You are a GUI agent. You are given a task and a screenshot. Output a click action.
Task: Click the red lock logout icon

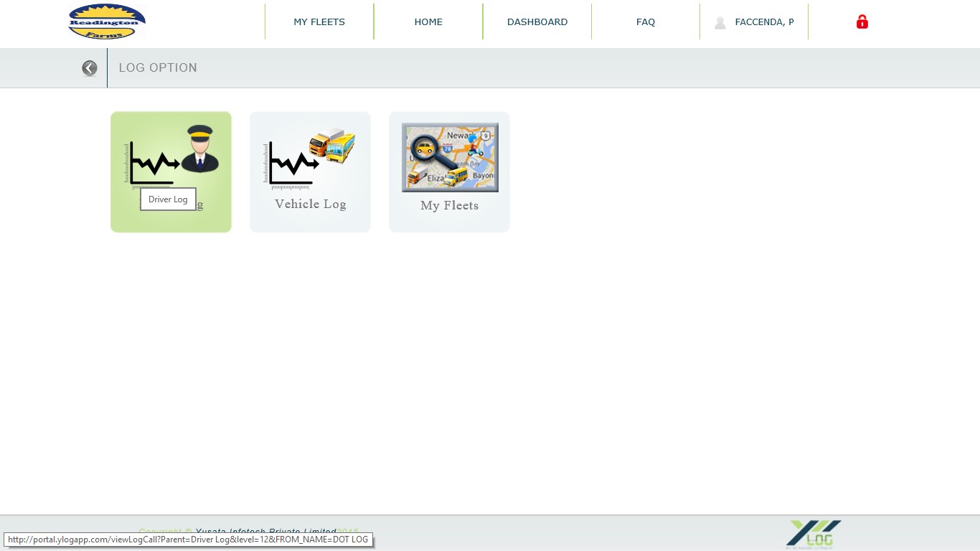click(x=862, y=22)
